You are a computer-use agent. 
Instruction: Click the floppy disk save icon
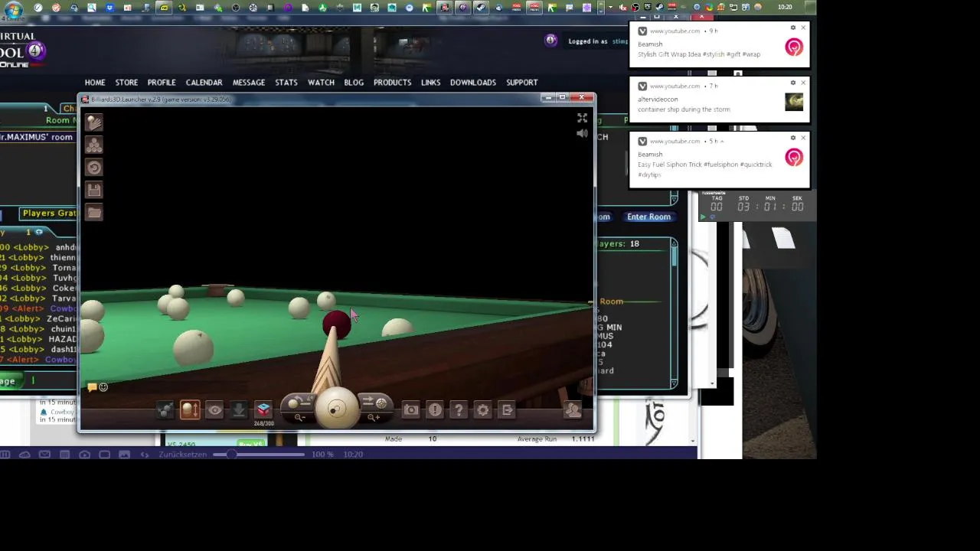94,190
